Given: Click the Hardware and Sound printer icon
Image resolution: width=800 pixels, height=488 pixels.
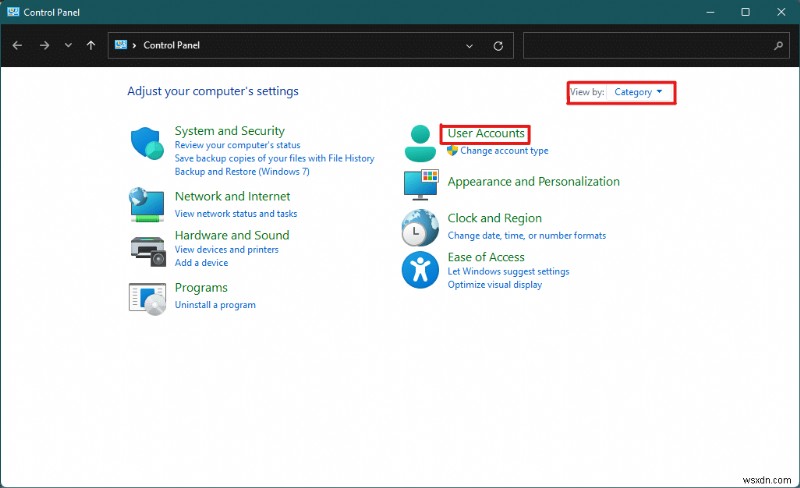Looking at the screenshot, I should pyautogui.click(x=147, y=248).
